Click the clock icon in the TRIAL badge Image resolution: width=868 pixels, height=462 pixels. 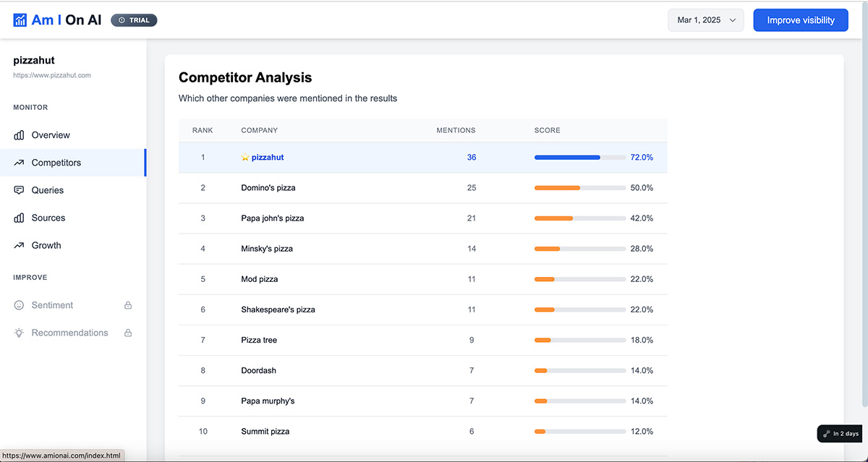[122, 20]
